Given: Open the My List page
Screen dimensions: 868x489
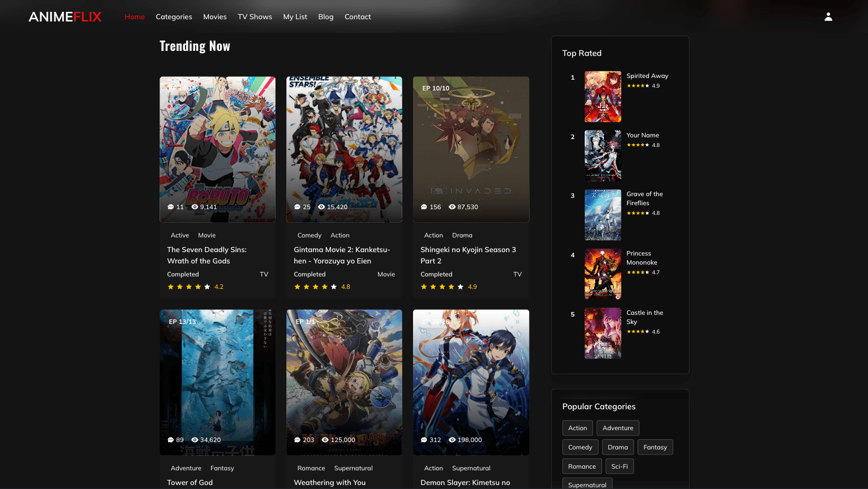Looking at the screenshot, I should pos(295,16).
